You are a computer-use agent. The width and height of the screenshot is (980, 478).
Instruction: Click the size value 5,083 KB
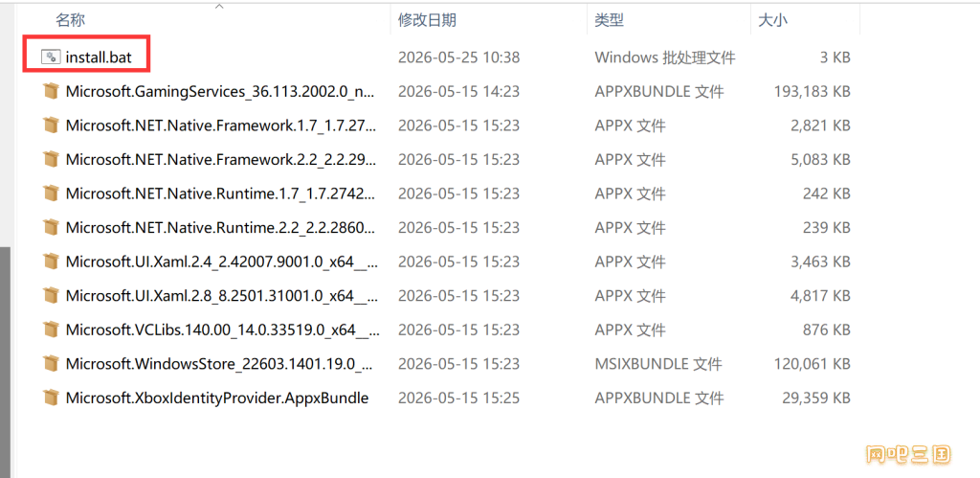[820, 160]
